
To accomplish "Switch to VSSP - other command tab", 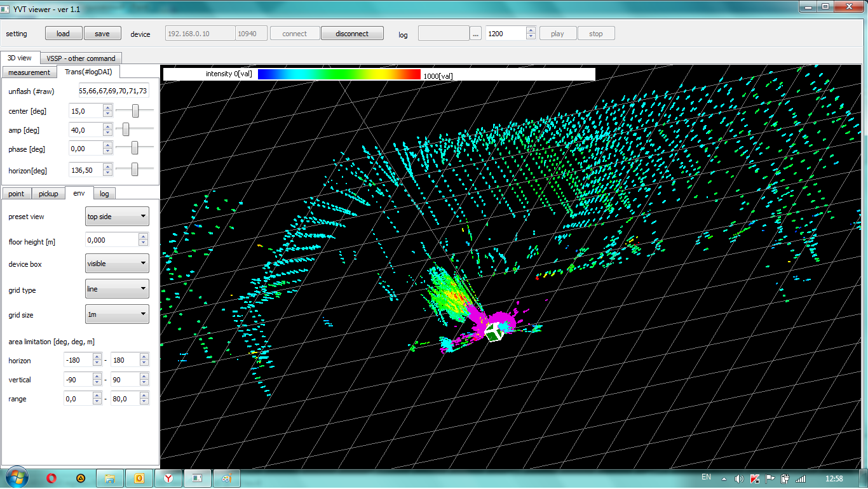I will point(81,58).
